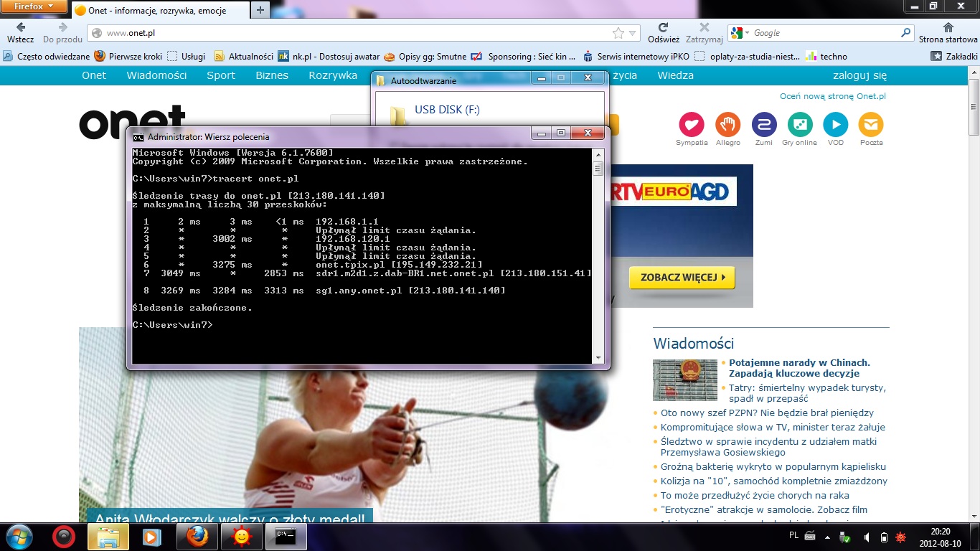This screenshot has width=980, height=551.
Task: Click the command prompt vertical scrollbar thumb
Action: coord(598,169)
